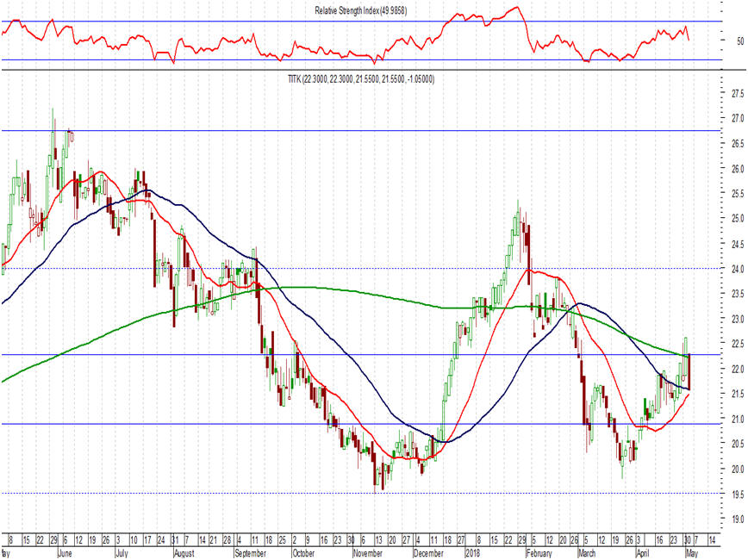The width and height of the screenshot is (748, 560).
Task: Click the February month label
Action: click(x=539, y=553)
